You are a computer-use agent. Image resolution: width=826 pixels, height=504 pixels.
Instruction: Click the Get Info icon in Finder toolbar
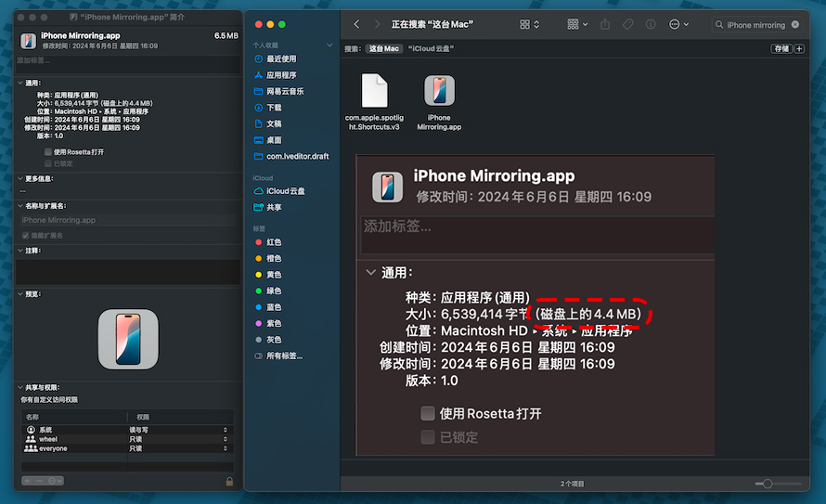click(x=651, y=24)
